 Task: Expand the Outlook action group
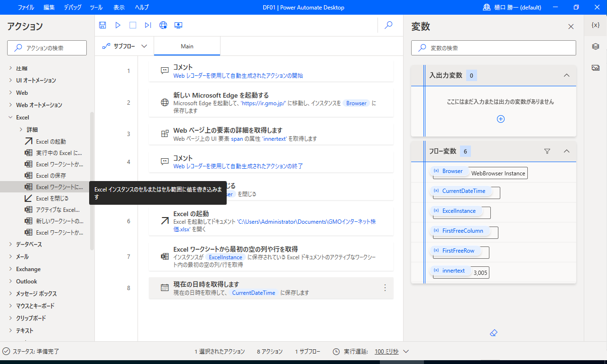pos(10,282)
